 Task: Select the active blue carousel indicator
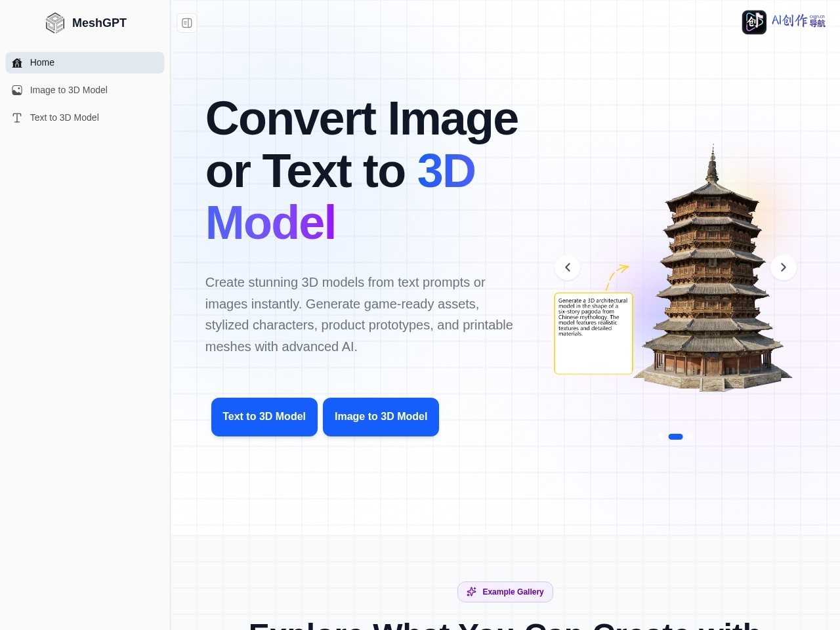[675, 436]
